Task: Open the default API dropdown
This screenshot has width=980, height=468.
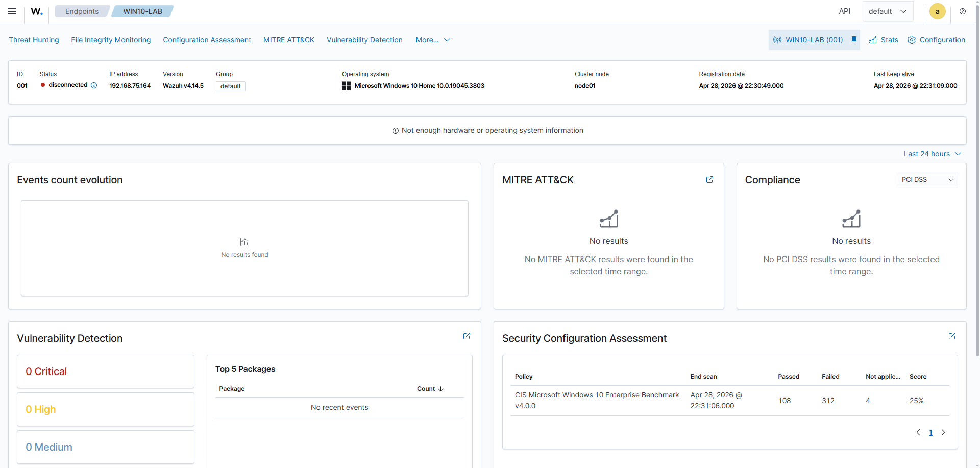Action: click(888, 11)
